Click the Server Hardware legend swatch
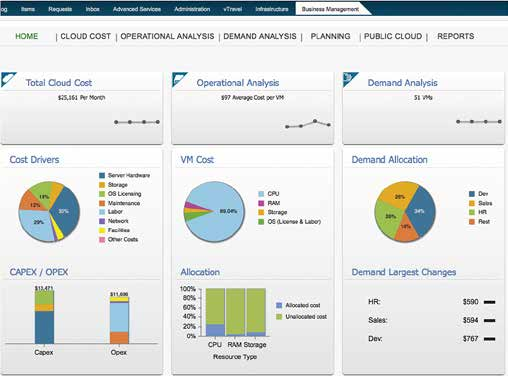The image size is (508, 376). 102,175
